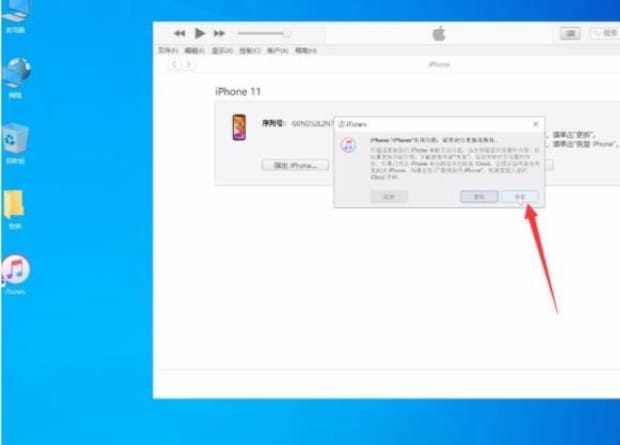Open the 帐户(A) Account menu
This screenshot has width=620, height=445.
(277, 51)
